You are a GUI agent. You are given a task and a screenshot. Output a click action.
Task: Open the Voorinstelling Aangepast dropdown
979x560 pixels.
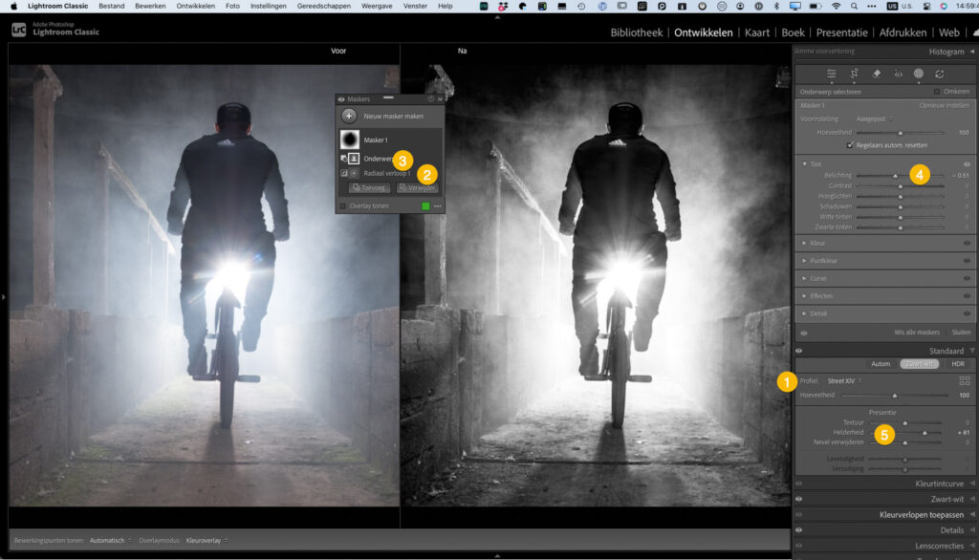pyautogui.click(x=874, y=118)
